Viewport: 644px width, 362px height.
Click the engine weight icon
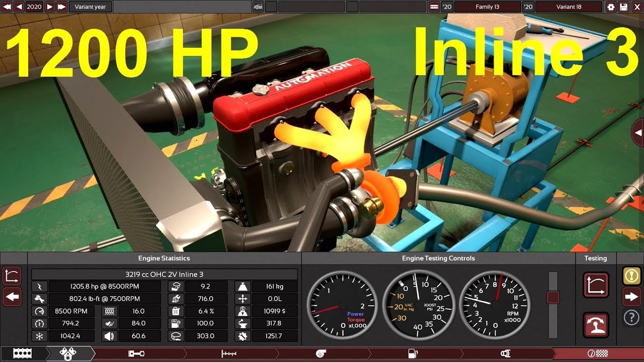243,287
